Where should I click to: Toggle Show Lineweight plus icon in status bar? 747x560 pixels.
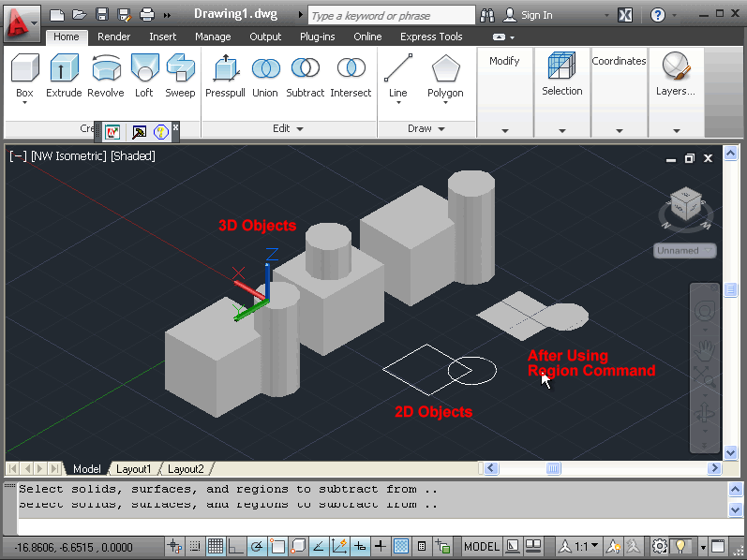[381, 546]
